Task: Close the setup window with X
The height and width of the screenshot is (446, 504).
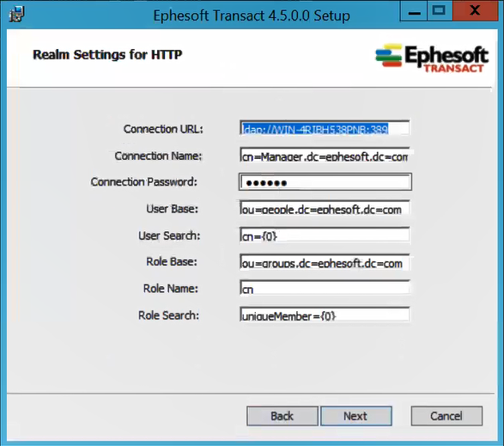Action: click(475, 11)
